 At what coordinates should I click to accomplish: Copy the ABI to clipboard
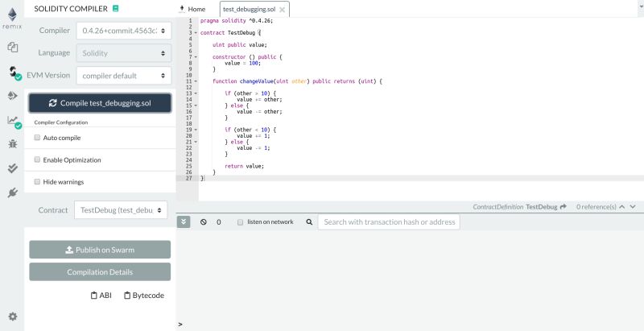pyautogui.click(x=101, y=296)
